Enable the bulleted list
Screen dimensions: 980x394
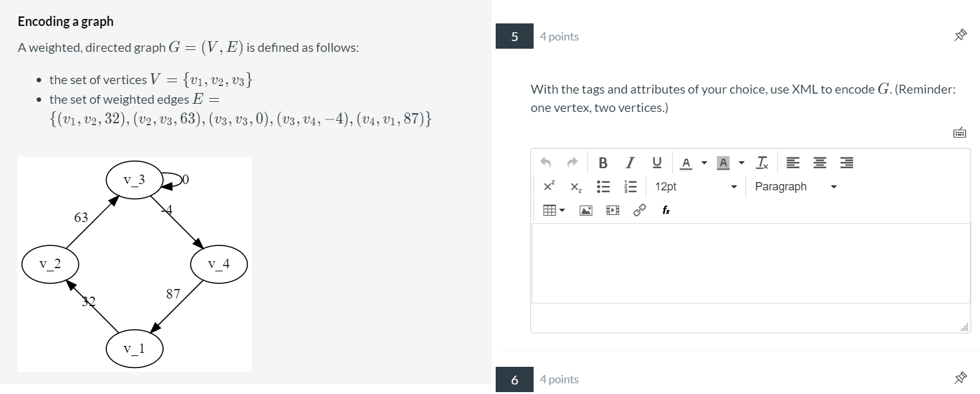coord(603,186)
